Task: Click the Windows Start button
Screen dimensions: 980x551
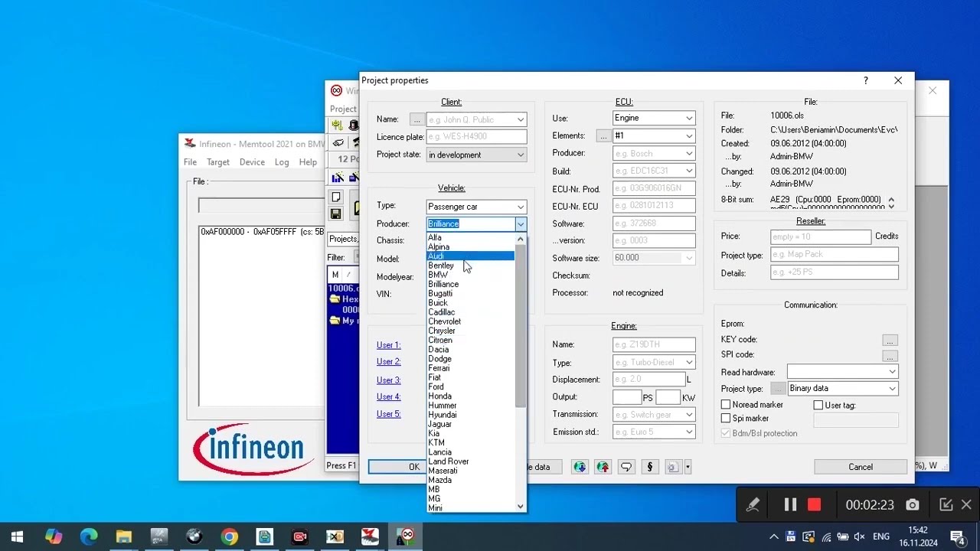Action: click(17, 536)
